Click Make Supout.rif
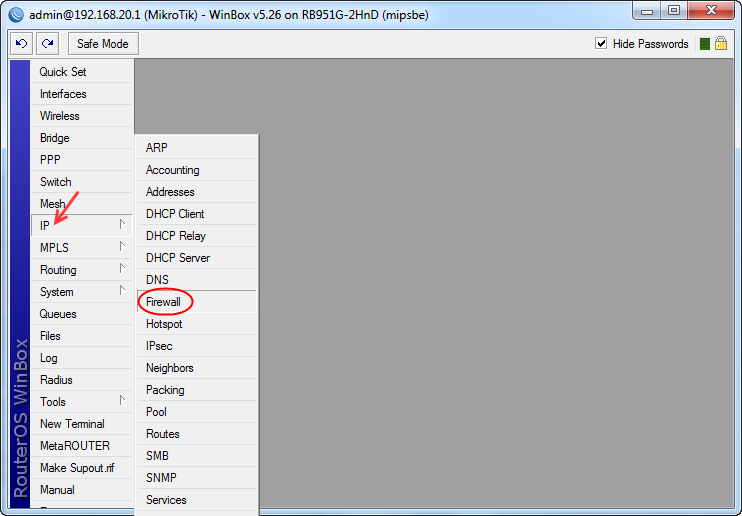Image resolution: width=742 pixels, height=516 pixels. click(x=75, y=468)
